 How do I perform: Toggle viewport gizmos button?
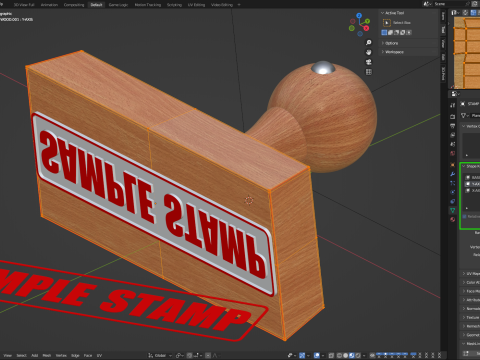[302, 355]
